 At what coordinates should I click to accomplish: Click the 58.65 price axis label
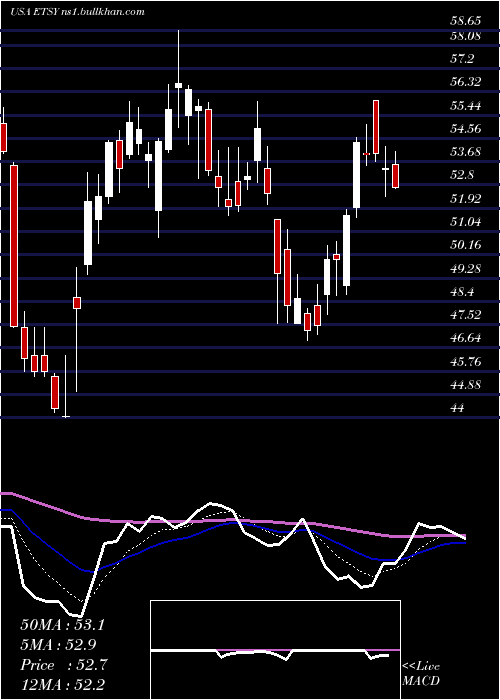coord(466,21)
